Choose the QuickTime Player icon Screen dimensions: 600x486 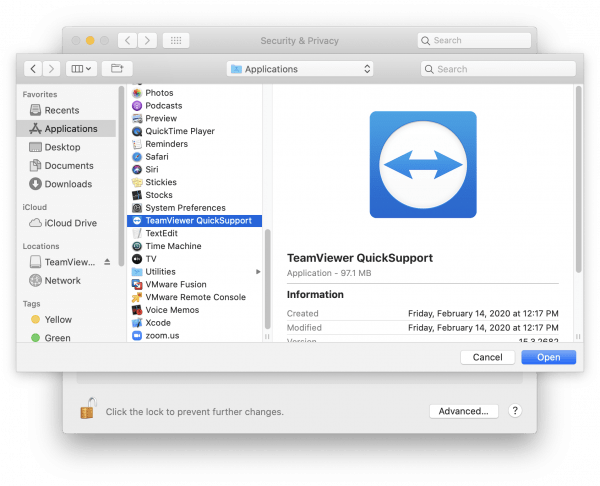[137, 131]
